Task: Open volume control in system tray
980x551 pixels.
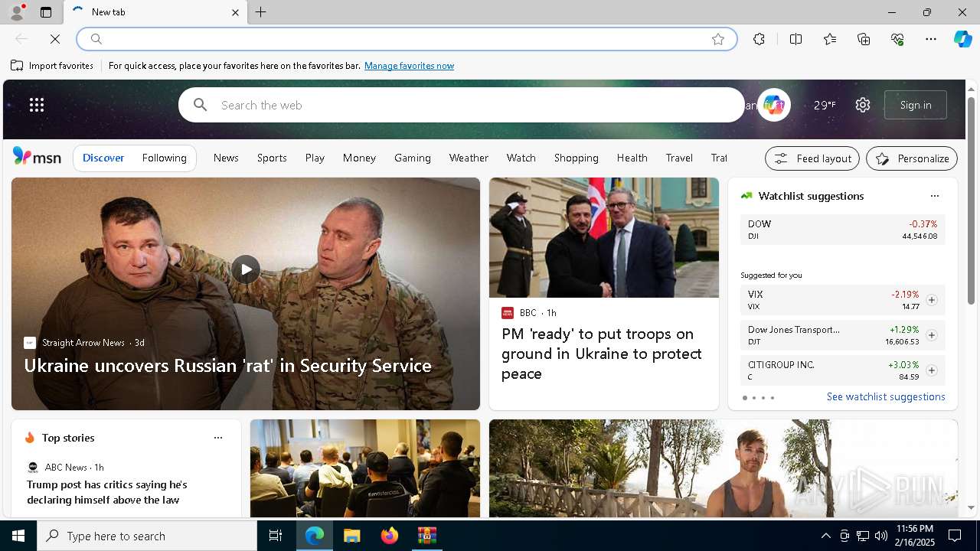Action: tap(880, 536)
